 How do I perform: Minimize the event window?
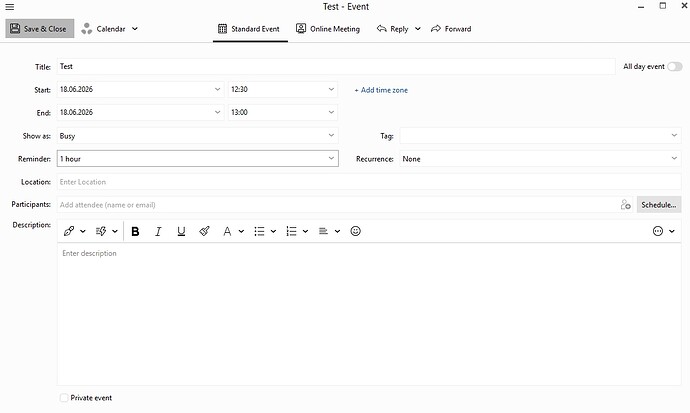641,7
